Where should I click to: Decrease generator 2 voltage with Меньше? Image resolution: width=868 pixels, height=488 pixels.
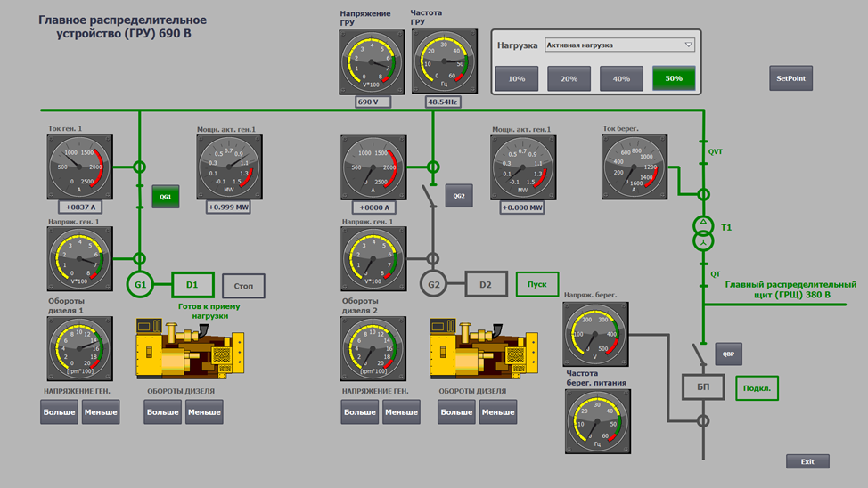coord(401,412)
